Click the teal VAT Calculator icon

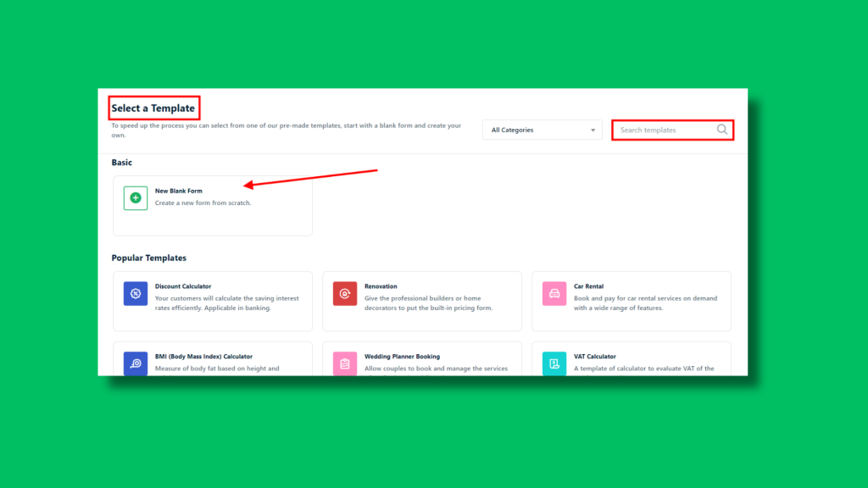click(x=554, y=363)
